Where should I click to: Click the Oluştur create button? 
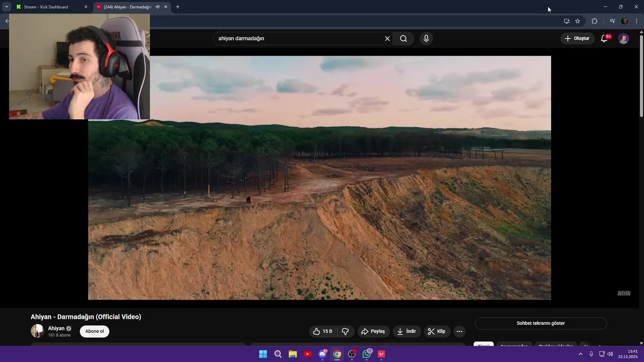pos(577,39)
